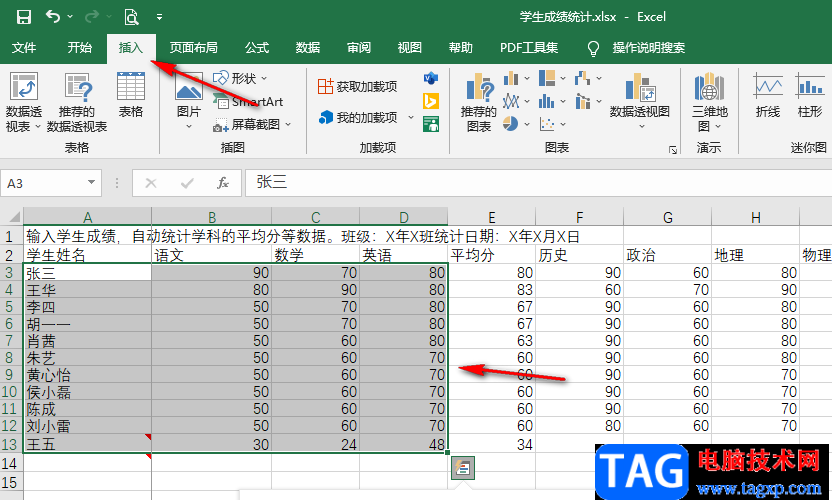Click the Bing Maps add-in icon
The width and height of the screenshot is (832, 500).
click(431, 101)
